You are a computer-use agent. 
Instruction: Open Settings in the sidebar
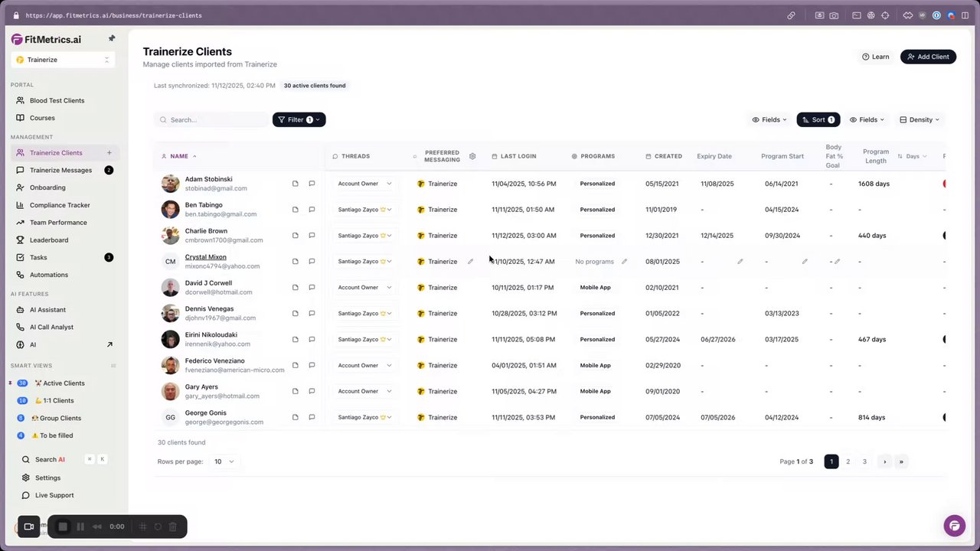[x=47, y=478]
